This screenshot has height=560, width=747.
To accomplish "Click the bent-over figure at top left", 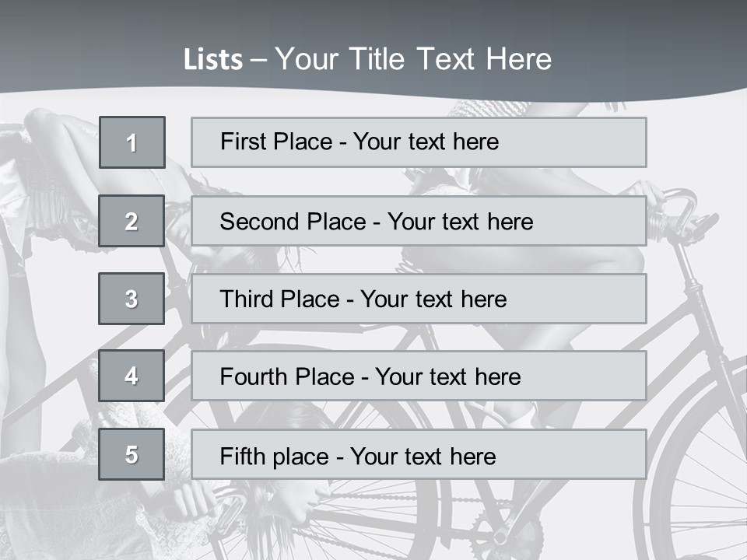I will pyautogui.click(x=54, y=156).
